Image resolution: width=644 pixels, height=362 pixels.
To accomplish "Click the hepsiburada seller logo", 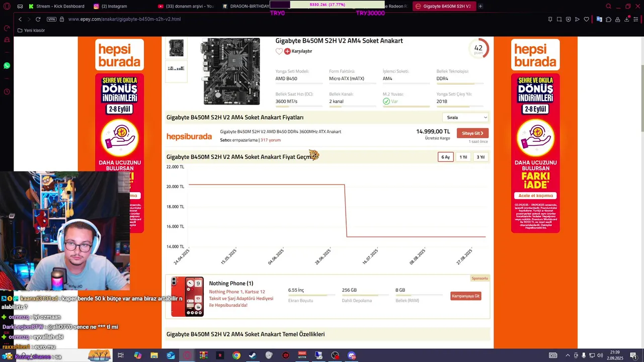I will click(189, 136).
